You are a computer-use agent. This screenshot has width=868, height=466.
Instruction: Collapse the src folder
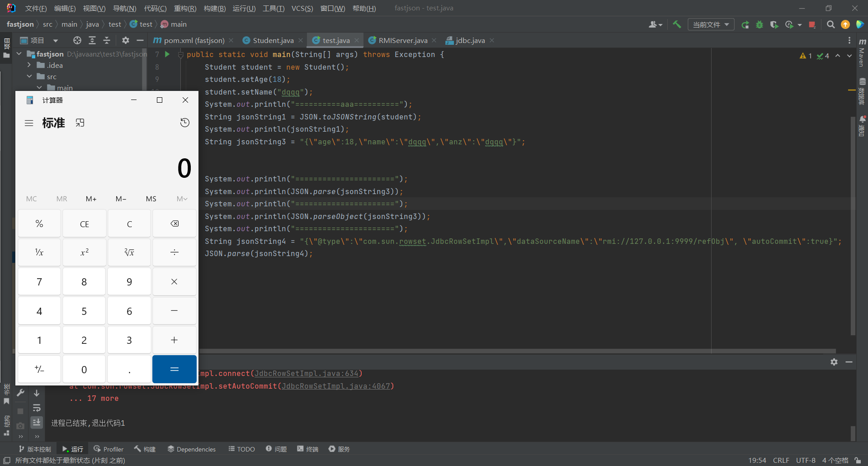coord(29,76)
